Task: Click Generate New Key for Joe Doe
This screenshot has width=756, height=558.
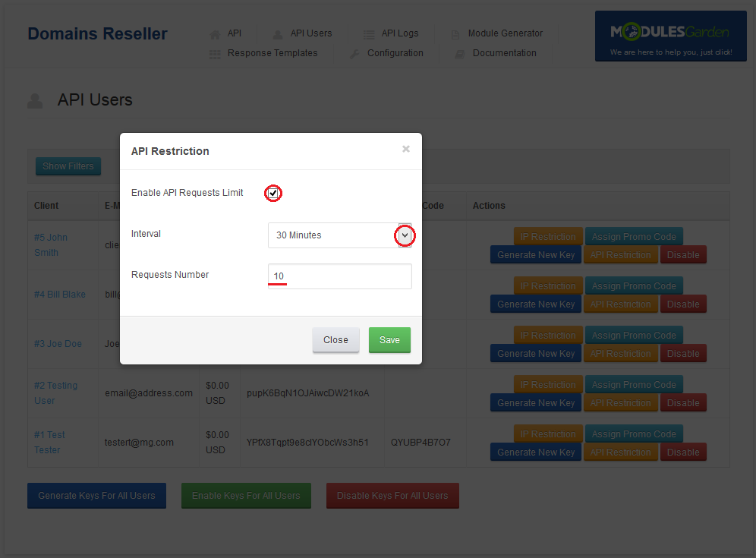Action: (x=536, y=354)
